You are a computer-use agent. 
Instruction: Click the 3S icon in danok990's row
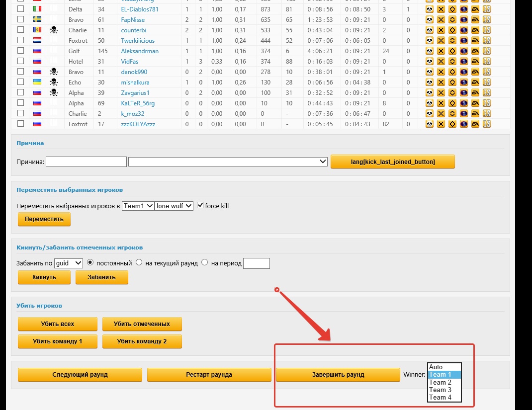pos(487,72)
